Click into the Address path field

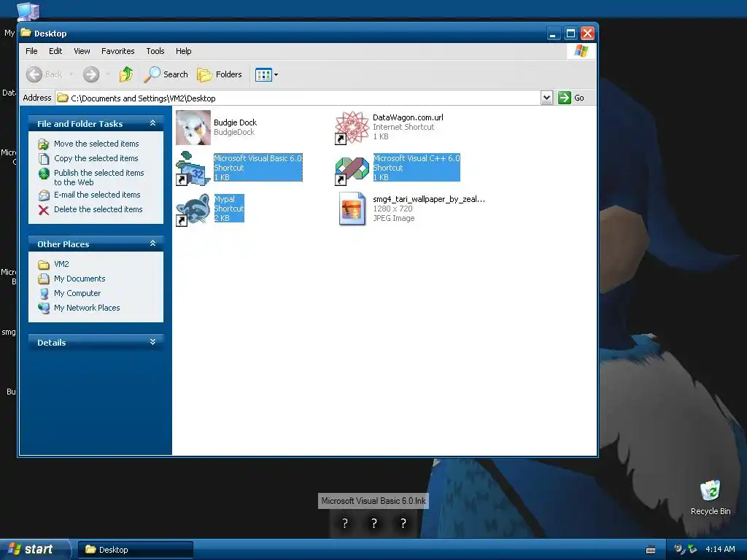point(298,98)
